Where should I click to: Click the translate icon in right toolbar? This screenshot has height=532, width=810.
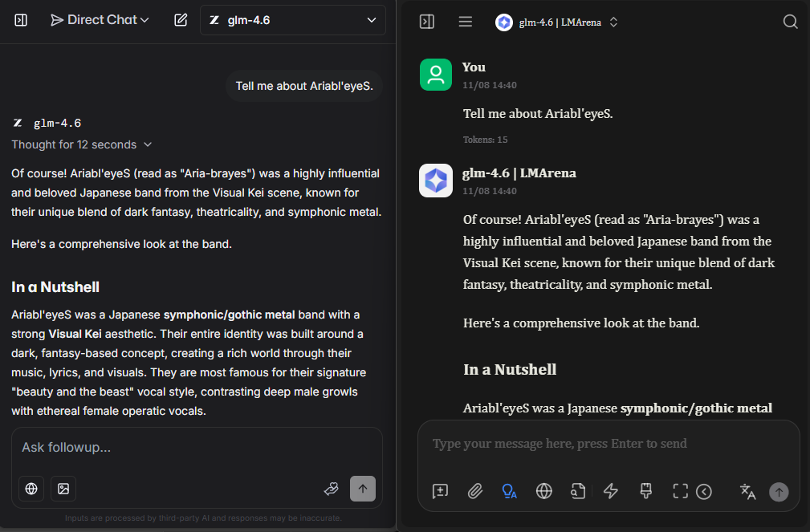click(x=747, y=492)
